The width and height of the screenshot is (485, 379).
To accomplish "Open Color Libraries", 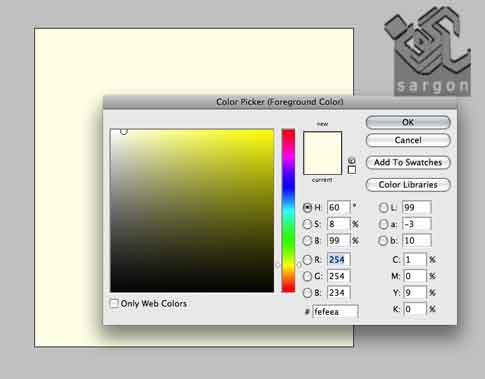I will coord(408,185).
